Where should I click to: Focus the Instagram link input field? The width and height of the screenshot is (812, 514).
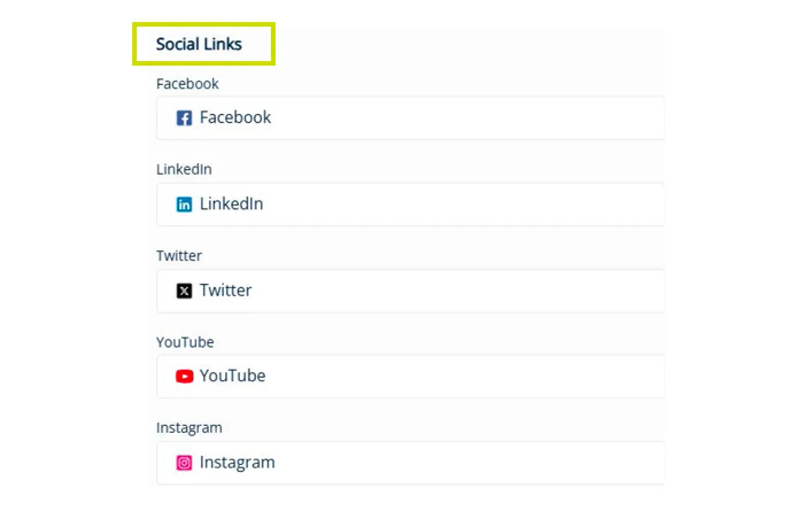click(411, 463)
